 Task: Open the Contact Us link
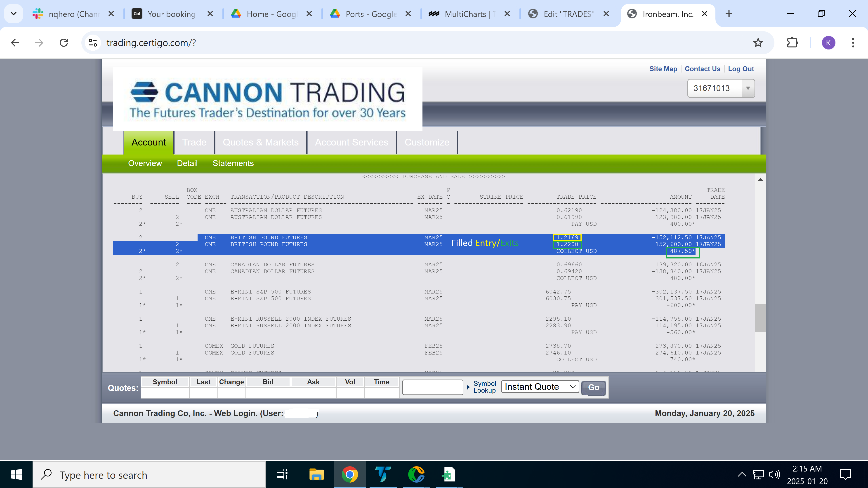[702, 69]
